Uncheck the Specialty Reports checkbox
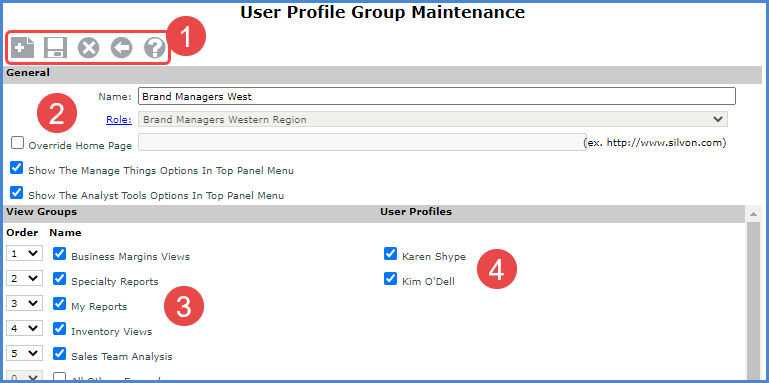The width and height of the screenshot is (769, 383). click(x=59, y=279)
